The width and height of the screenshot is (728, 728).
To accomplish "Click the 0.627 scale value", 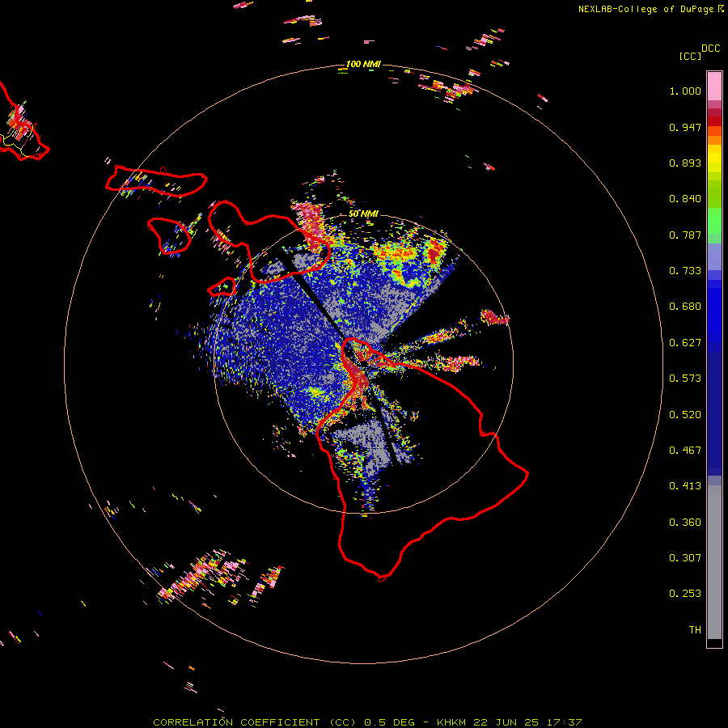I will [685, 343].
